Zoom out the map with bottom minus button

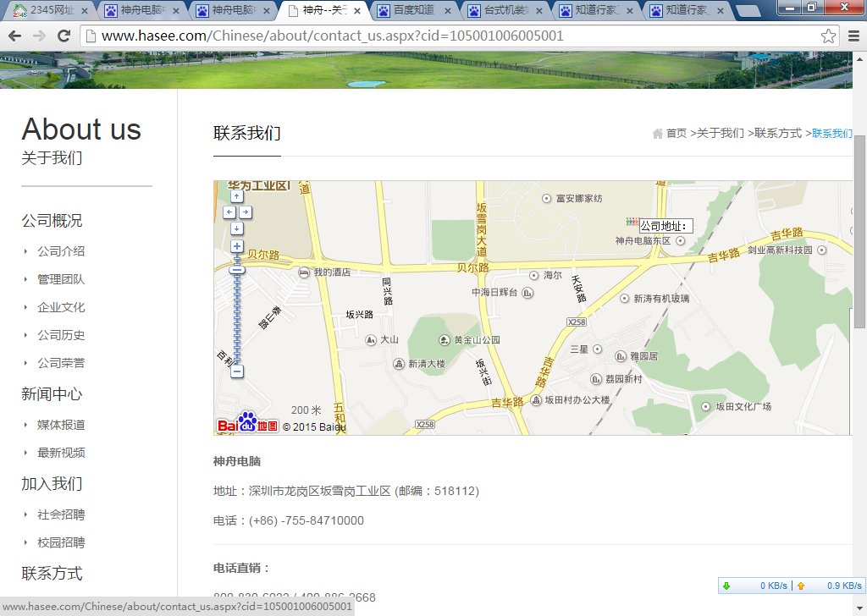[237, 371]
